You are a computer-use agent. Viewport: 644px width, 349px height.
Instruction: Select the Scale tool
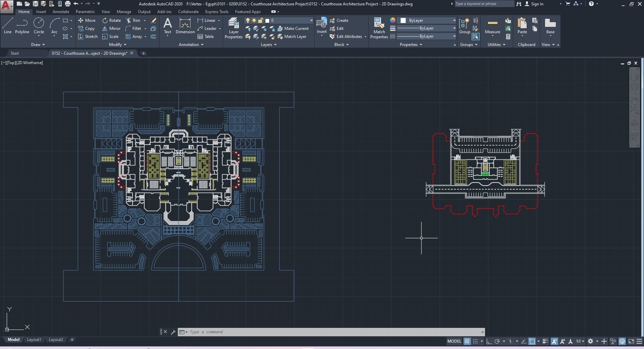coord(110,37)
